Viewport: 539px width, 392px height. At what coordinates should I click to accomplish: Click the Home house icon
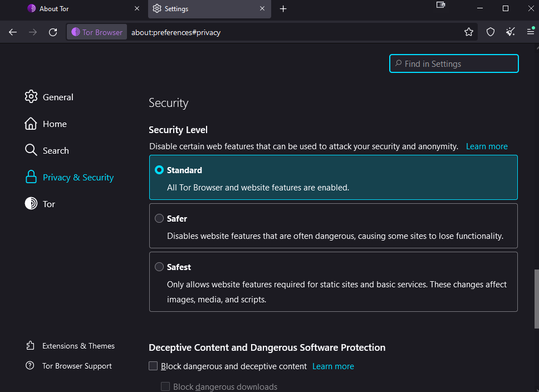point(31,124)
